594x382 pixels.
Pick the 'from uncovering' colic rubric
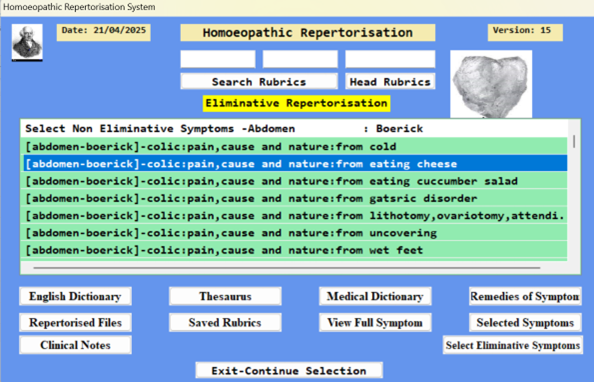(295, 233)
